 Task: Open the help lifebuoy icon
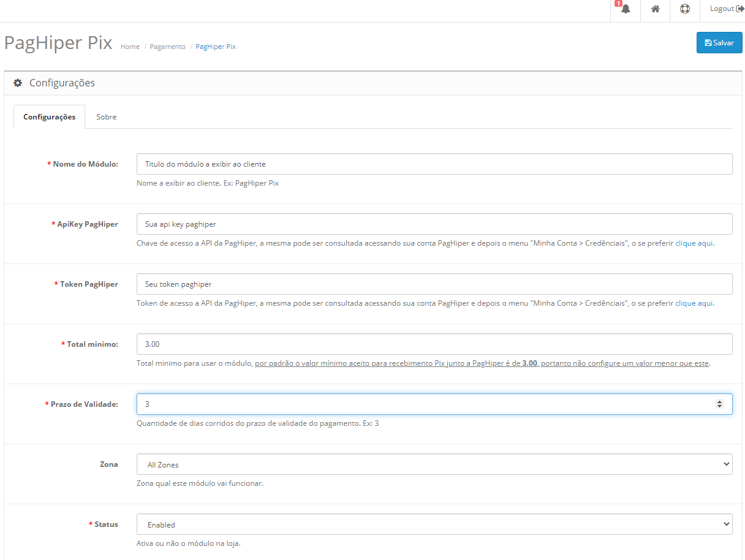tap(685, 9)
